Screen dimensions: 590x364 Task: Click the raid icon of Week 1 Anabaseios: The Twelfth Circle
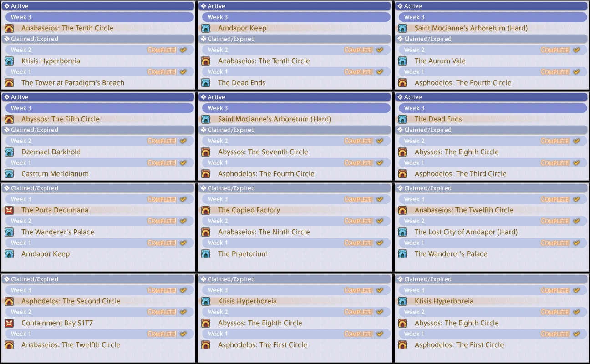click(x=9, y=345)
